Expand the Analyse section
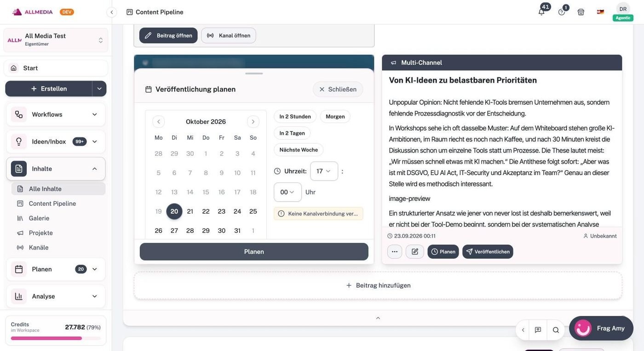 pos(56,296)
